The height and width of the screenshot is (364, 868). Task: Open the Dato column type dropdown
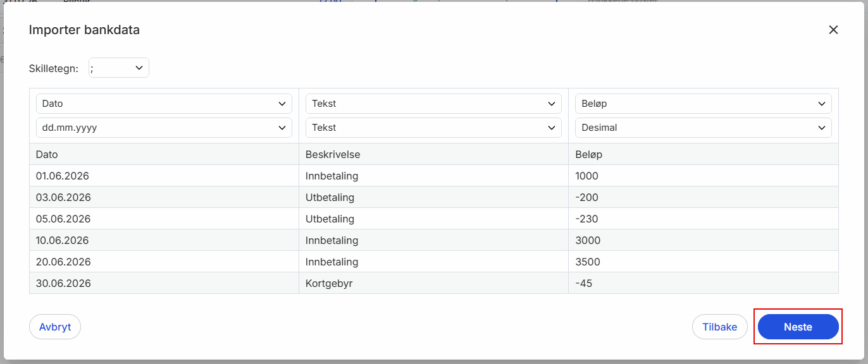164,104
